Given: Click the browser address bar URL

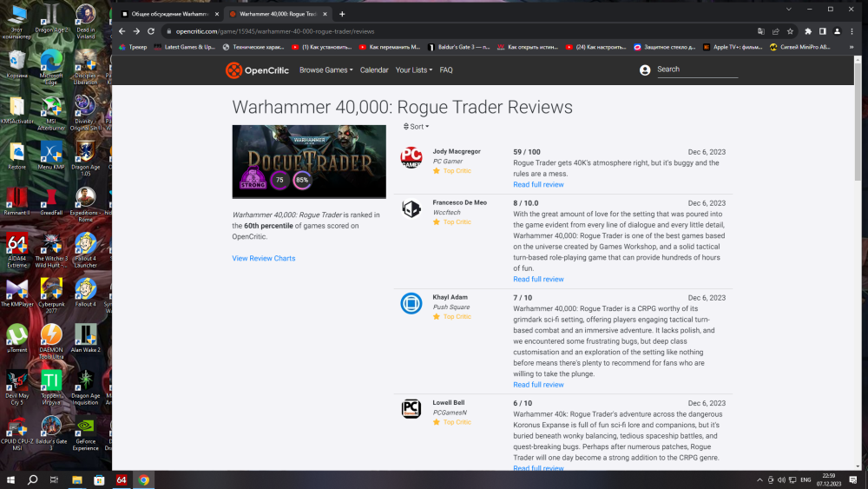Looking at the screenshot, I should pos(275,31).
